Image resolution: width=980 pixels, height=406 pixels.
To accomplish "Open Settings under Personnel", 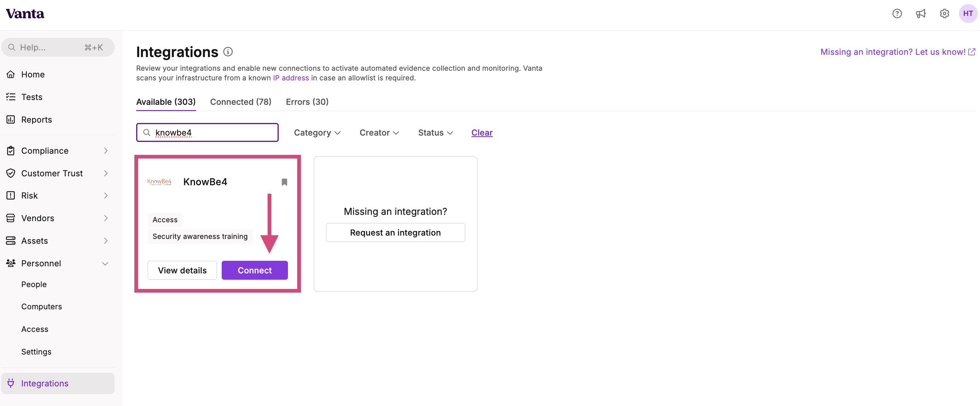I will (36, 352).
